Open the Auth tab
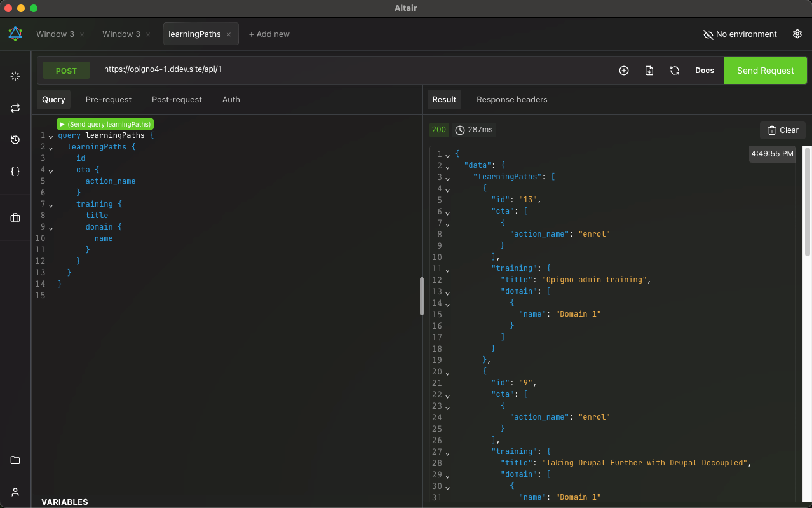 [231, 99]
